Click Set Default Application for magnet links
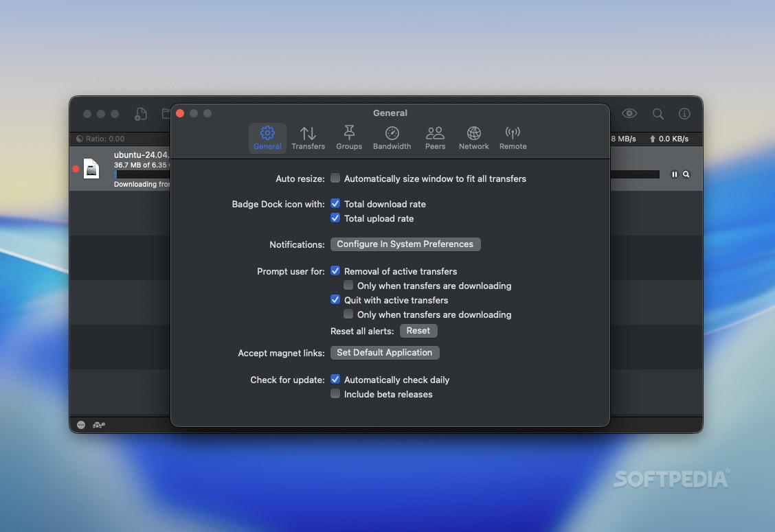The width and height of the screenshot is (775, 532). (385, 352)
